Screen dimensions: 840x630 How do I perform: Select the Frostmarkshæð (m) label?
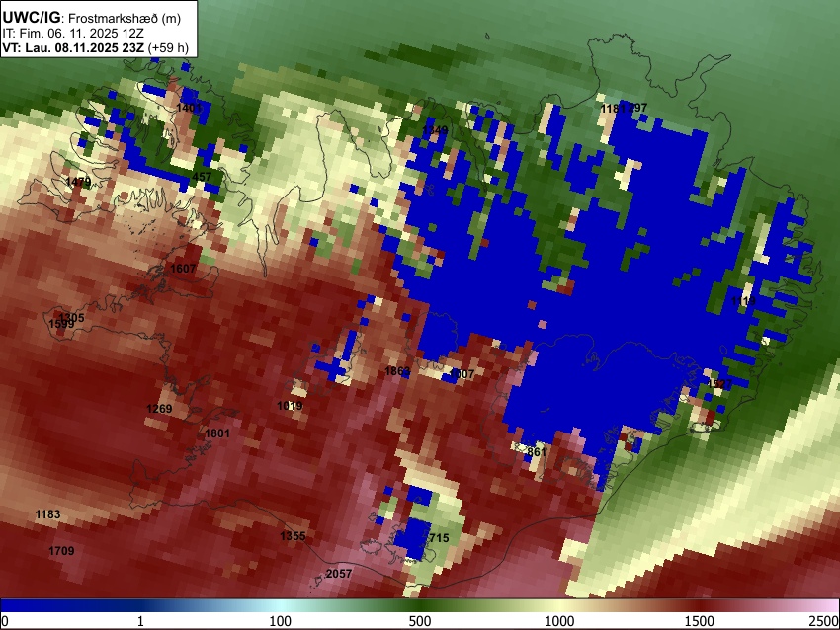125,18
